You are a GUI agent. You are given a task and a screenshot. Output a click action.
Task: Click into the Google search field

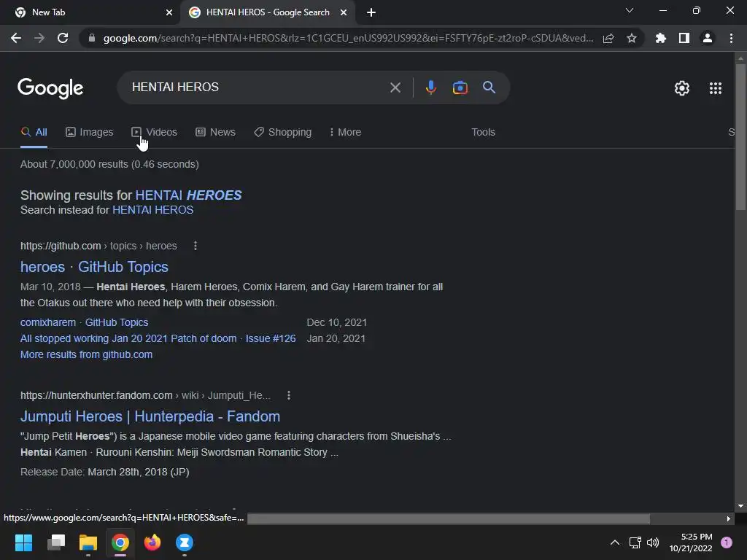tap(258, 87)
